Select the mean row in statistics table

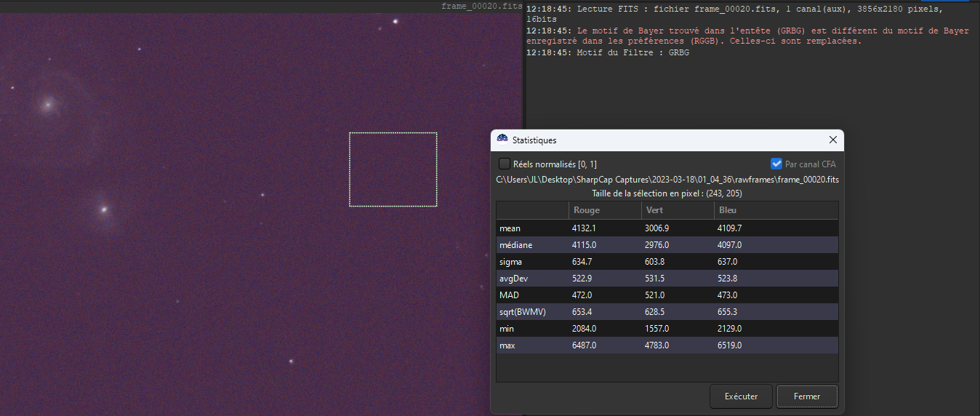click(x=510, y=228)
